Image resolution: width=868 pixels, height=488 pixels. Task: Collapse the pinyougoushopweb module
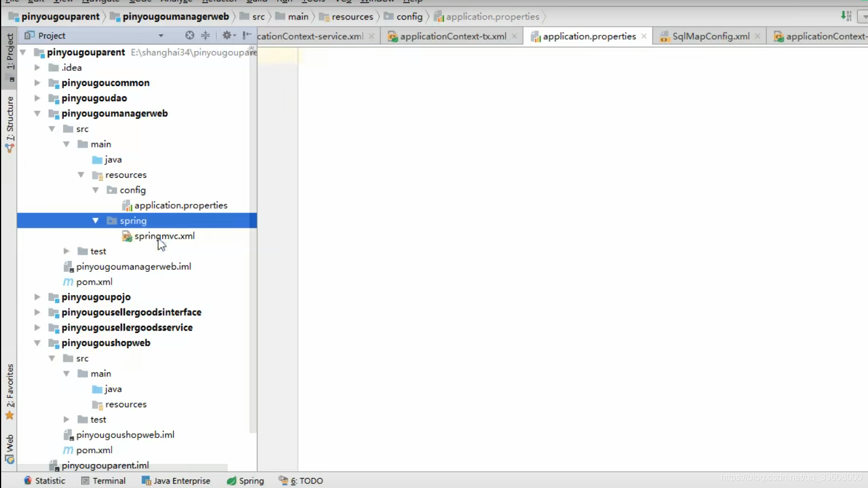point(37,343)
